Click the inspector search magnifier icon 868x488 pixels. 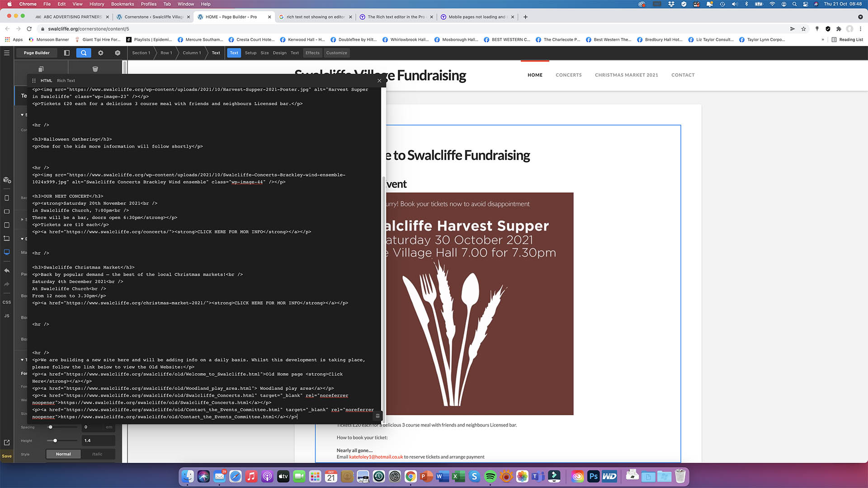[84, 53]
